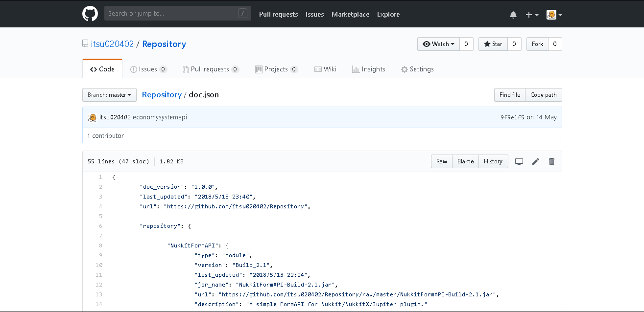Select line number 4
The image size is (644, 312).
tap(100, 206)
